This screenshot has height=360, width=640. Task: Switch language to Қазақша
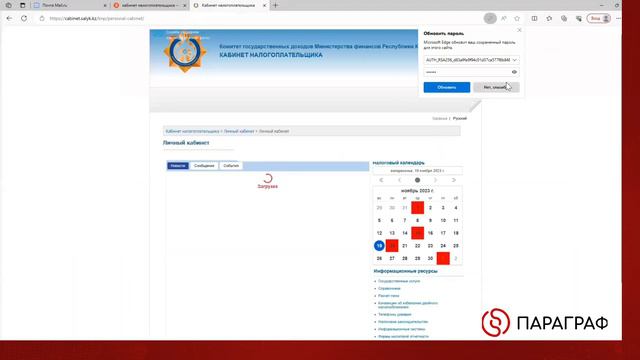point(440,118)
